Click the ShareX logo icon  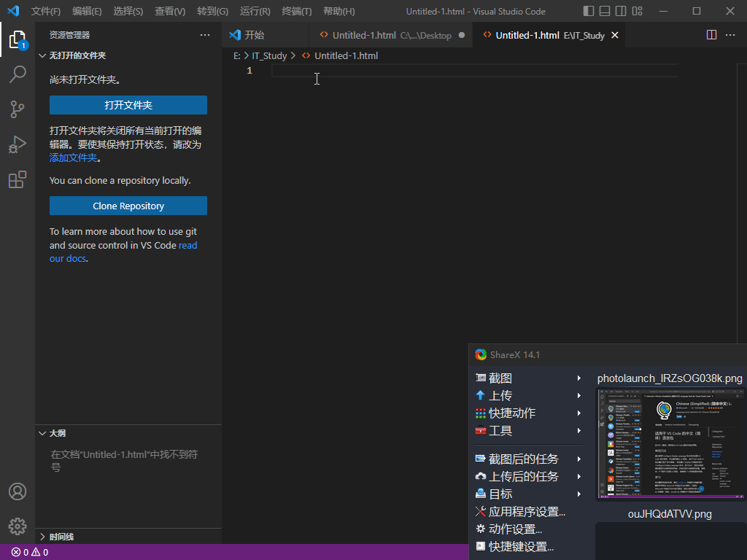(481, 355)
